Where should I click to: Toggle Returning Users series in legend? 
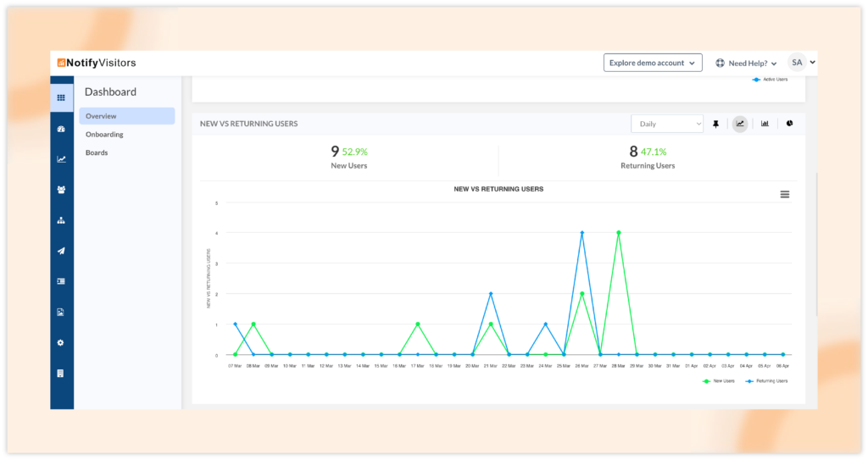(766, 381)
